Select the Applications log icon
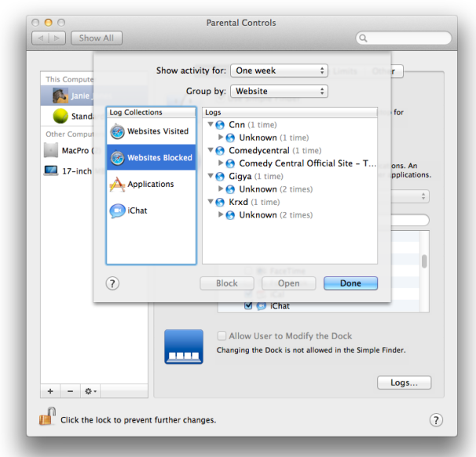 tap(118, 185)
